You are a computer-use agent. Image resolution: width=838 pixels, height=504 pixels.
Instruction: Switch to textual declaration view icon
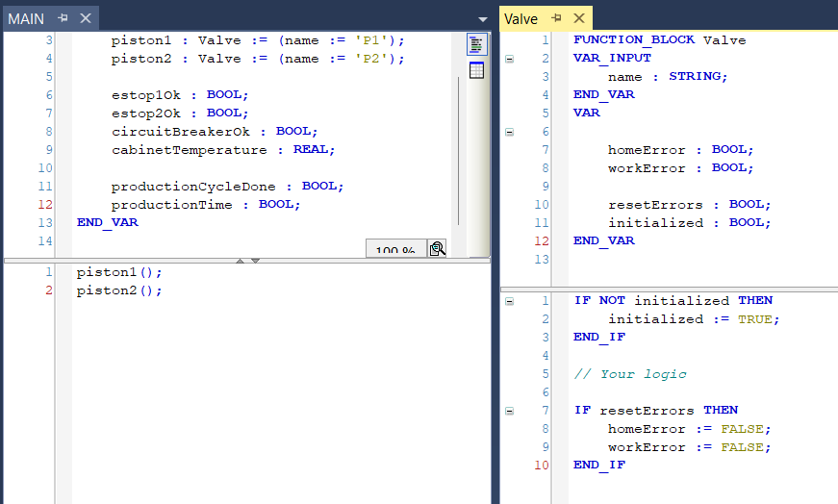pos(476,45)
